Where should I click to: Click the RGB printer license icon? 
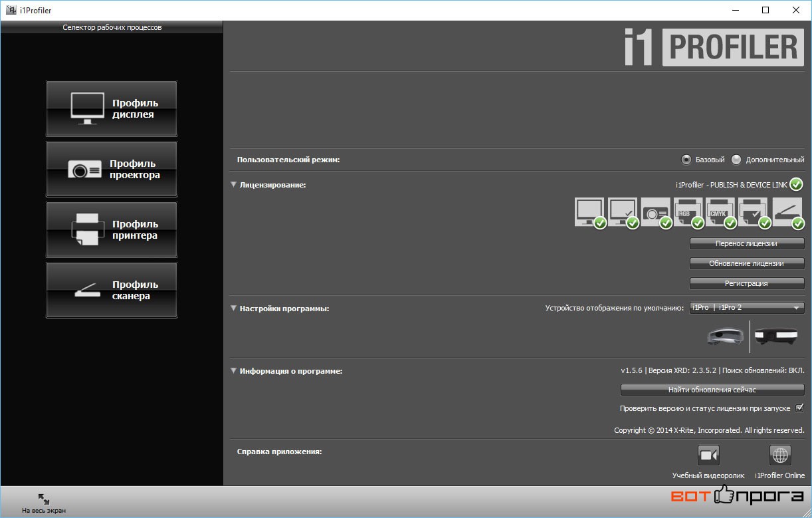click(x=688, y=213)
